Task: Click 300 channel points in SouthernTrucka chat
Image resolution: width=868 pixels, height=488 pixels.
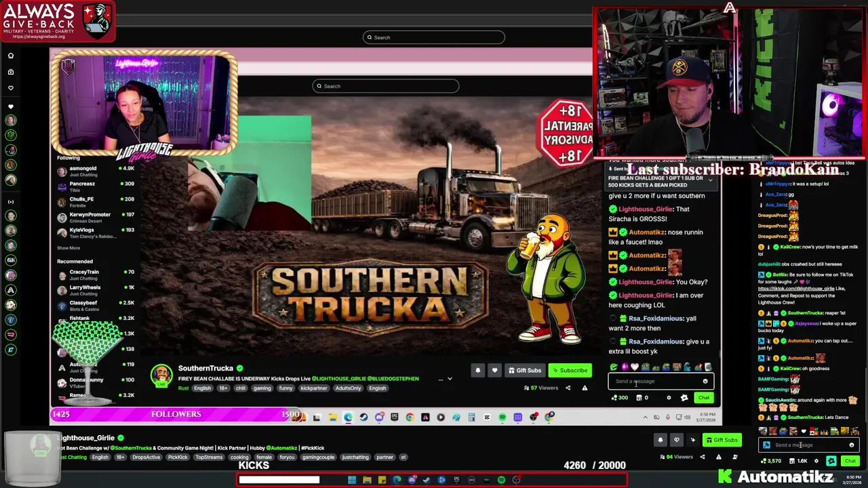Action: click(619, 398)
